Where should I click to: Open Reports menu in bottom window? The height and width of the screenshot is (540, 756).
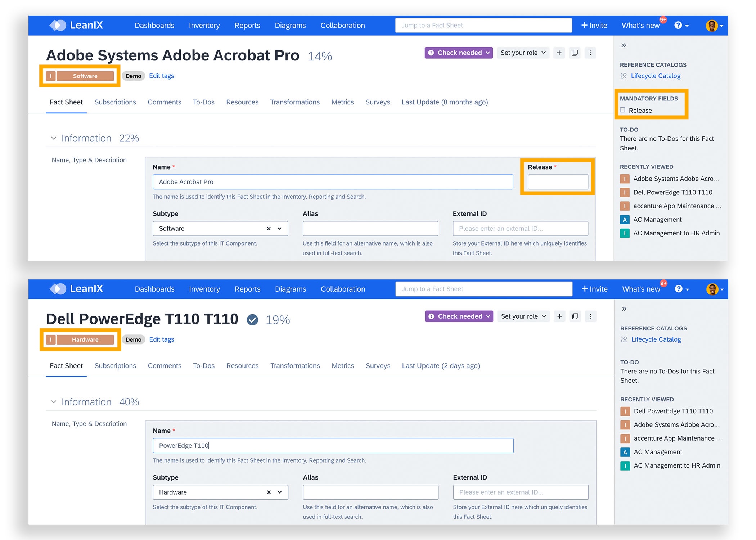pos(247,289)
